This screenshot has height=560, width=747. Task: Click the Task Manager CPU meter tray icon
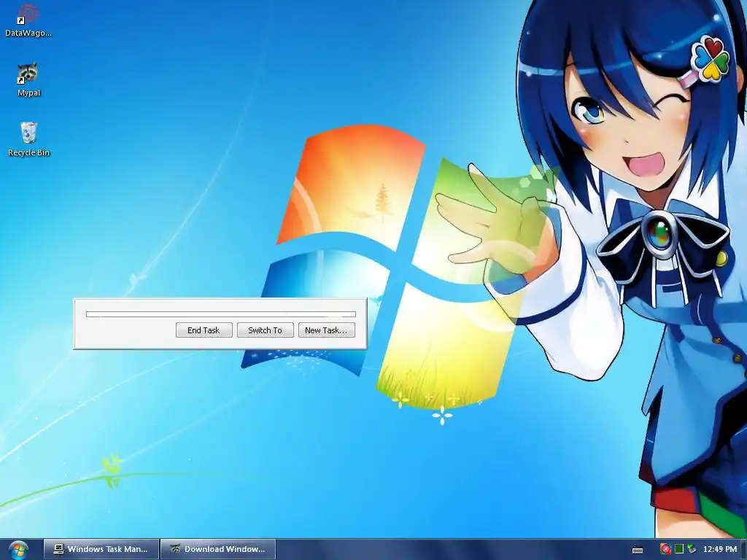pyautogui.click(x=679, y=549)
